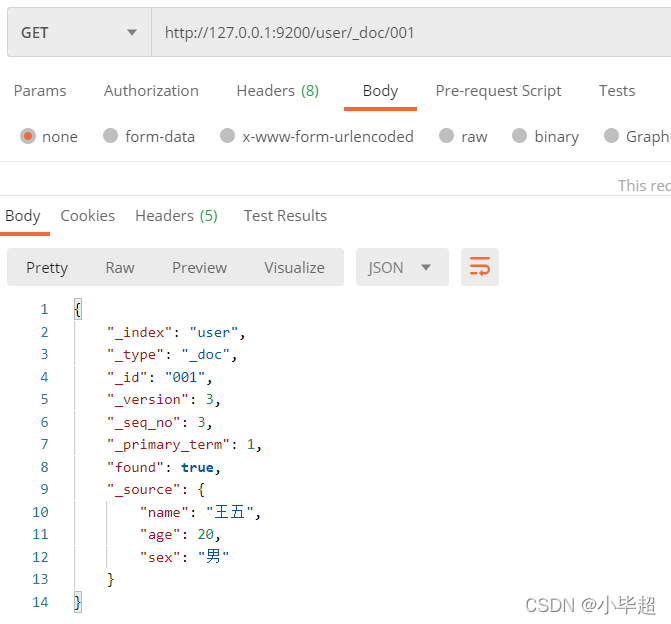Select the request Body tab
Viewport: 671px width, 624px height.
380,91
